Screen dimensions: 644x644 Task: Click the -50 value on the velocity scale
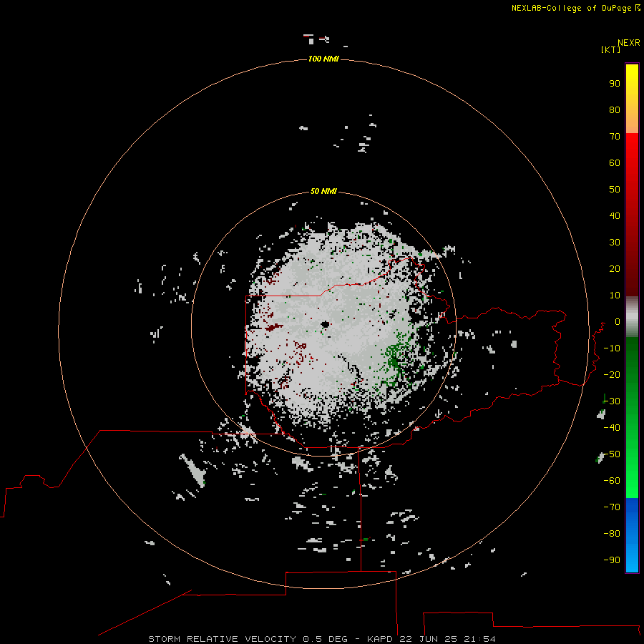click(612, 454)
